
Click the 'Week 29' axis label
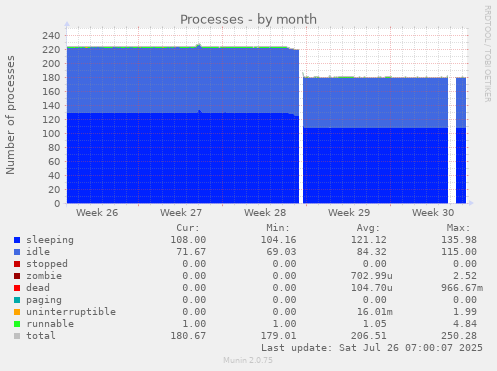[x=349, y=213]
